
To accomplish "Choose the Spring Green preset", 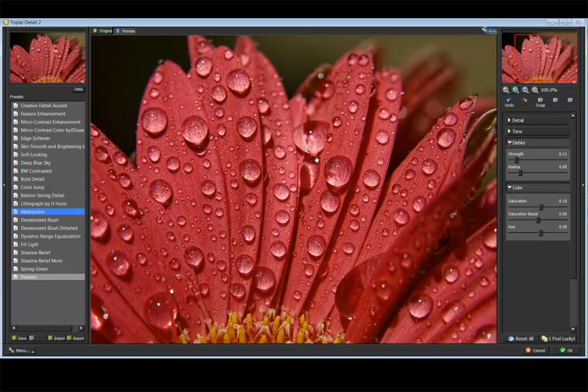I will coord(34,269).
